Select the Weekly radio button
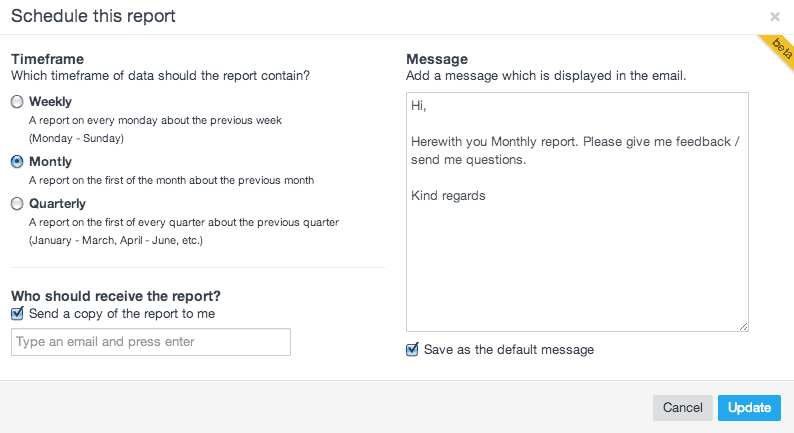The width and height of the screenshot is (794, 433). pos(17,102)
